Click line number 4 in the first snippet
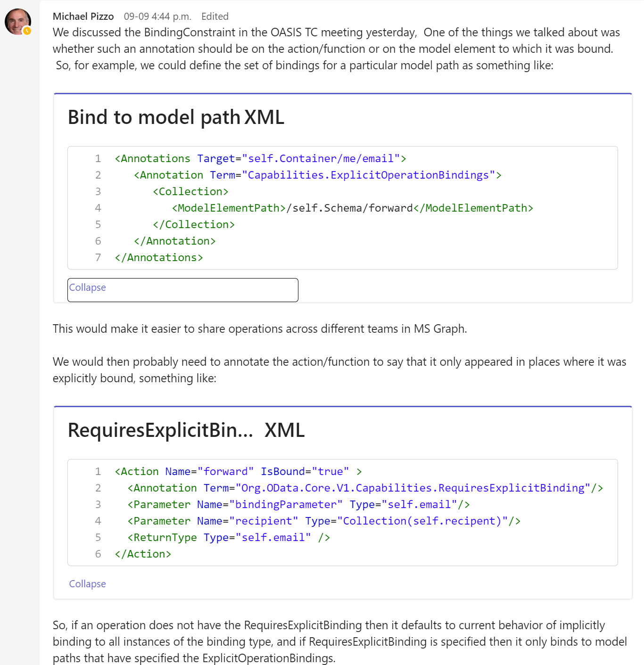644x665 pixels. point(98,208)
